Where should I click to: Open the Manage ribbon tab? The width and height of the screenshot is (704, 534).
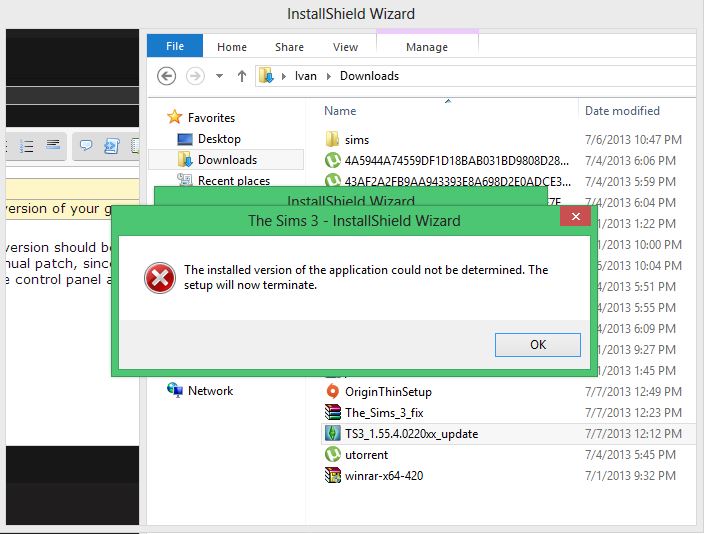427,47
